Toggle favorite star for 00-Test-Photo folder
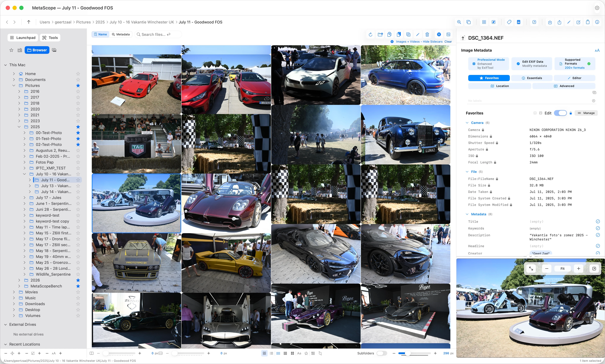605x364 pixels. (78, 133)
